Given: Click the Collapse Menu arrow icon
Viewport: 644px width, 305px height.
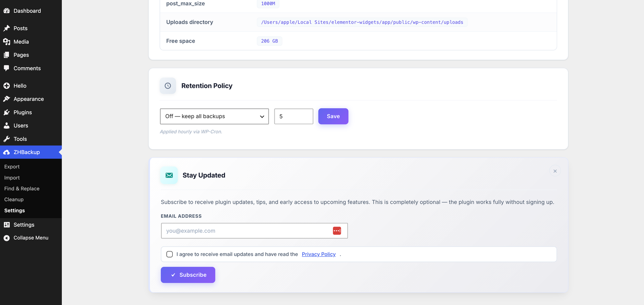Looking at the screenshot, I should pos(6,238).
